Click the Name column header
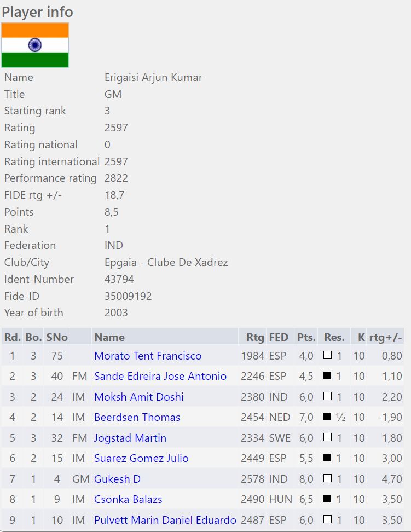The width and height of the screenshot is (411, 532). [x=109, y=337]
